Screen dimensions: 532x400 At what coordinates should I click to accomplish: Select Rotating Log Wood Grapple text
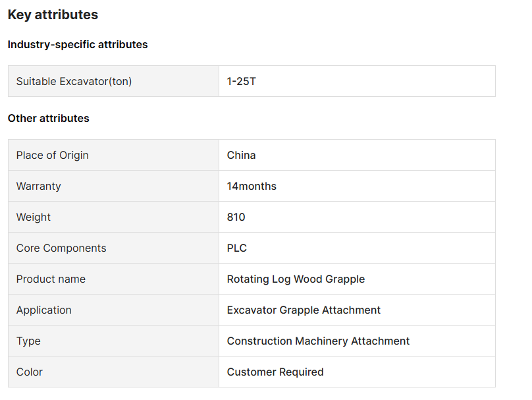point(296,279)
